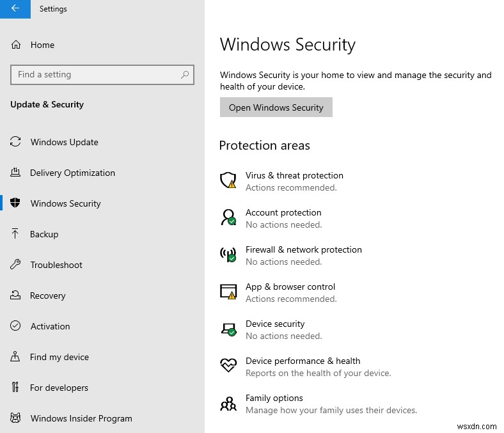Open Firewall & network protection

(x=303, y=250)
